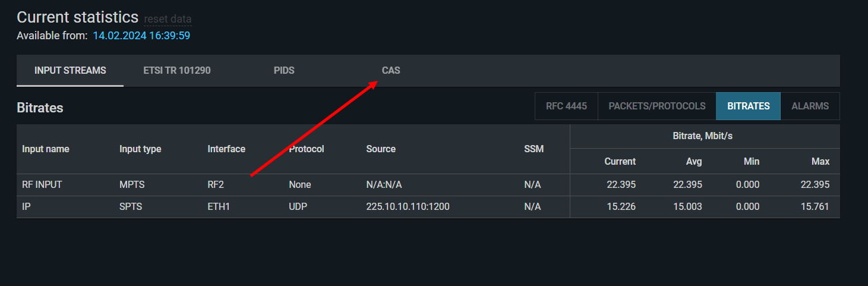Image resolution: width=868 pixels, height=286 pixels.
Task: Click the Current bitrate column header
Action: tap(620, 162)
